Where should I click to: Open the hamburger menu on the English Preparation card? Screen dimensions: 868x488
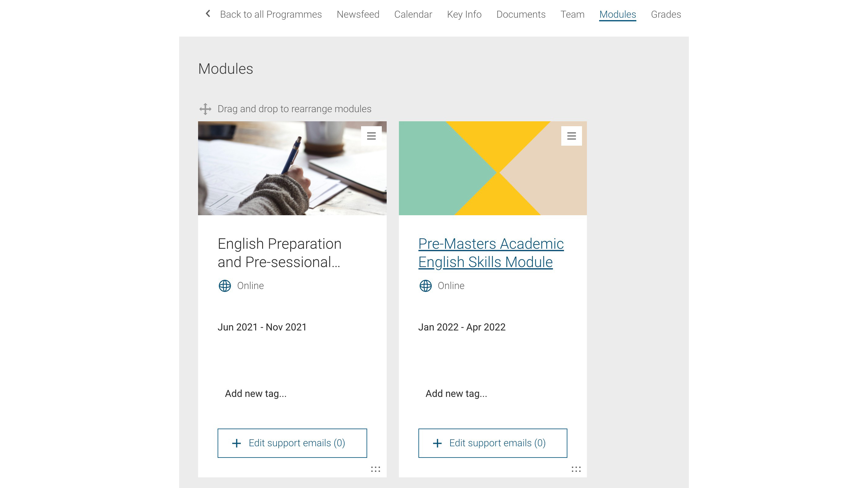click(x=372, y=136)
